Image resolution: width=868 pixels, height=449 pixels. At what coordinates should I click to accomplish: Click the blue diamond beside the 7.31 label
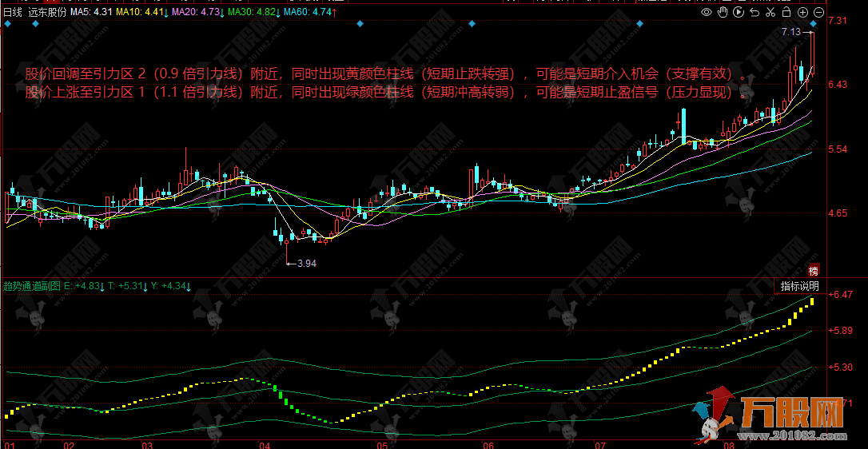coord(813,24)
